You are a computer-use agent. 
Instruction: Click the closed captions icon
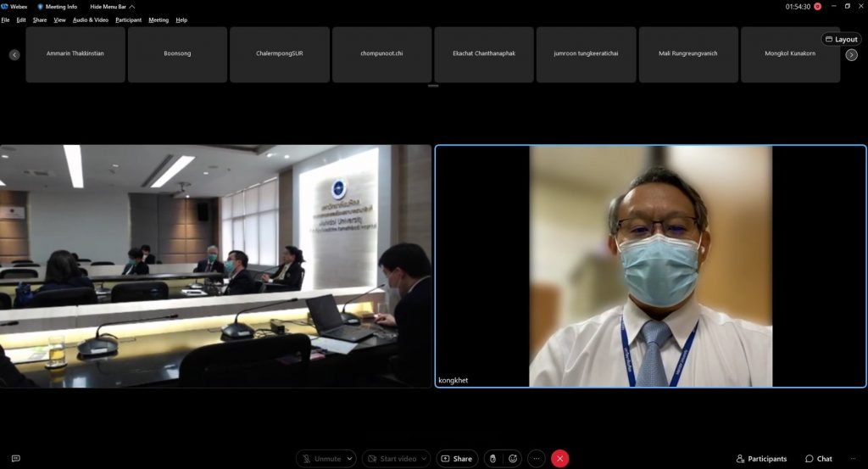(15, 459)
